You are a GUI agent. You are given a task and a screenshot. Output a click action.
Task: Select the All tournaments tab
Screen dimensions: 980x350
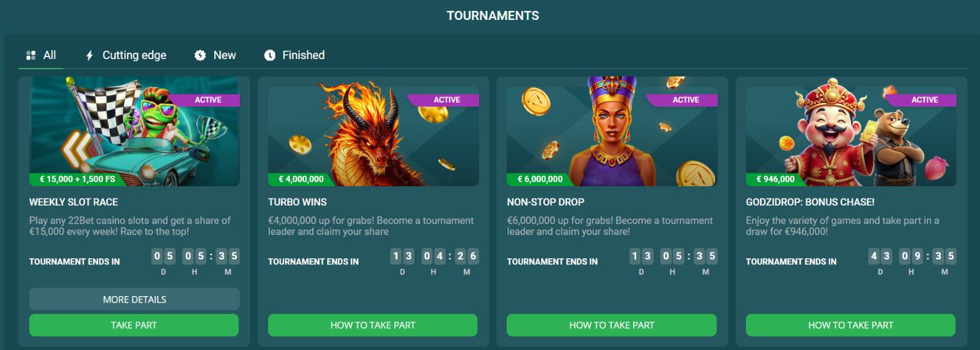(41, 55)
